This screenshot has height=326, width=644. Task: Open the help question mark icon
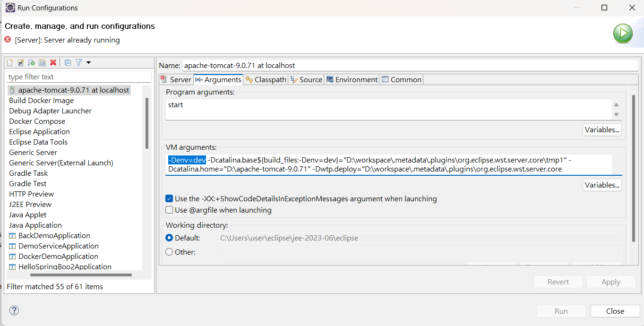pyautogui.click(x=14, y=310)
